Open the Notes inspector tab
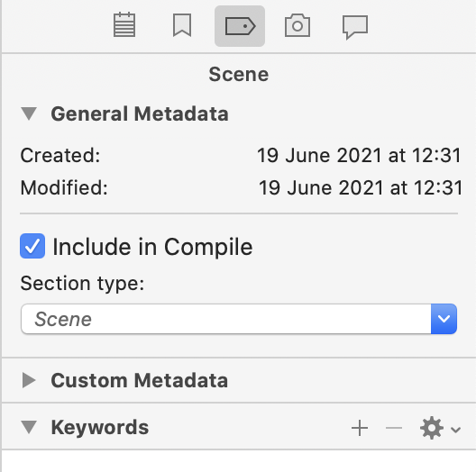The image size is (476, 472). 124,25
